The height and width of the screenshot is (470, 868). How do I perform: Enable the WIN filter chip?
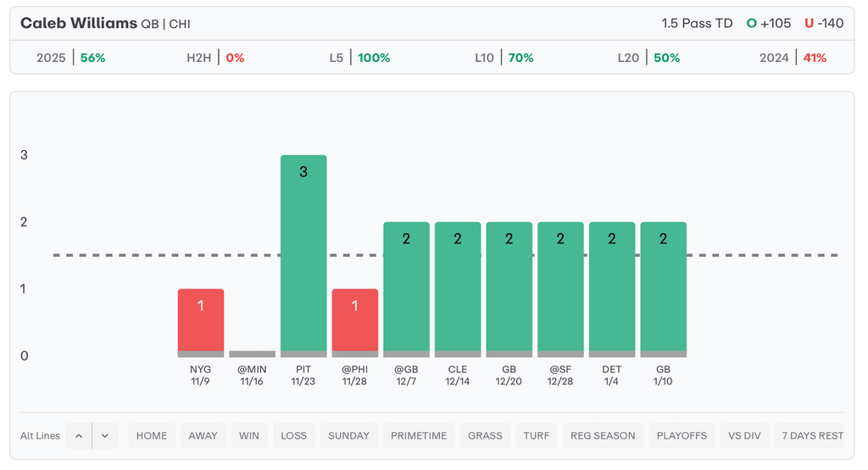coord(249,436)
